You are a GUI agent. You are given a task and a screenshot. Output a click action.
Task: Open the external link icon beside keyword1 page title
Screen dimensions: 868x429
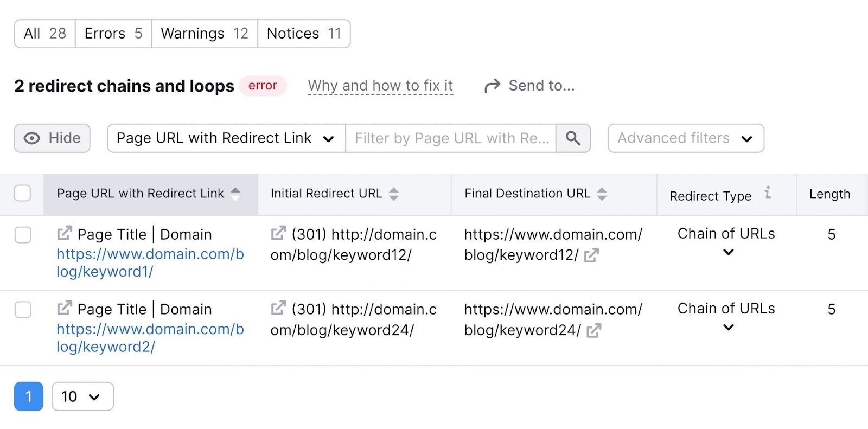[x=63, y=233]
